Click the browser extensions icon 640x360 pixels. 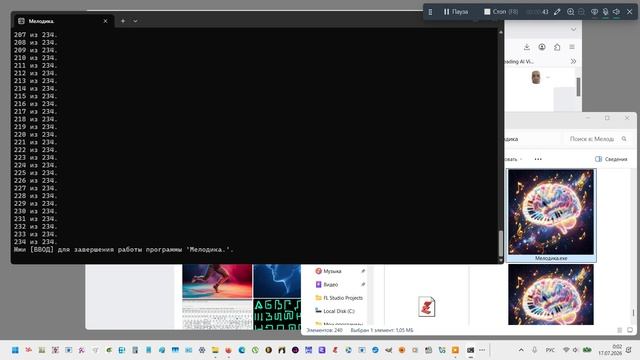[x=557, y=47]
